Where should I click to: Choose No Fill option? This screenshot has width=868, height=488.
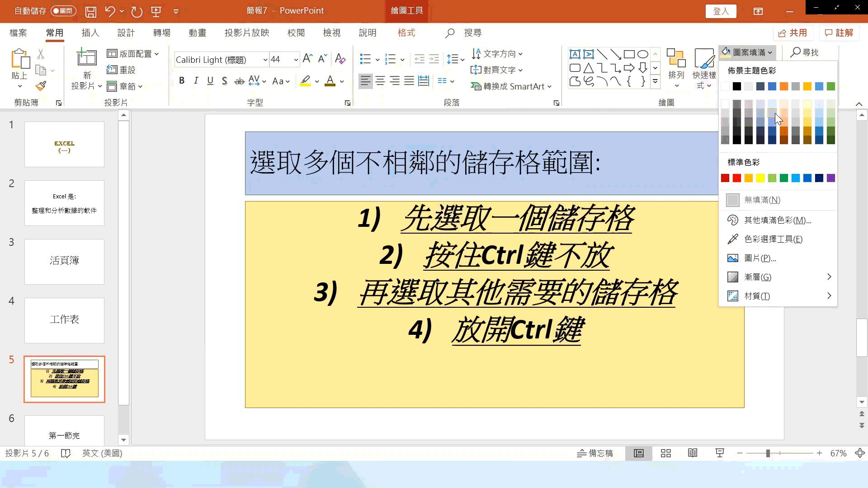point(778,200)
